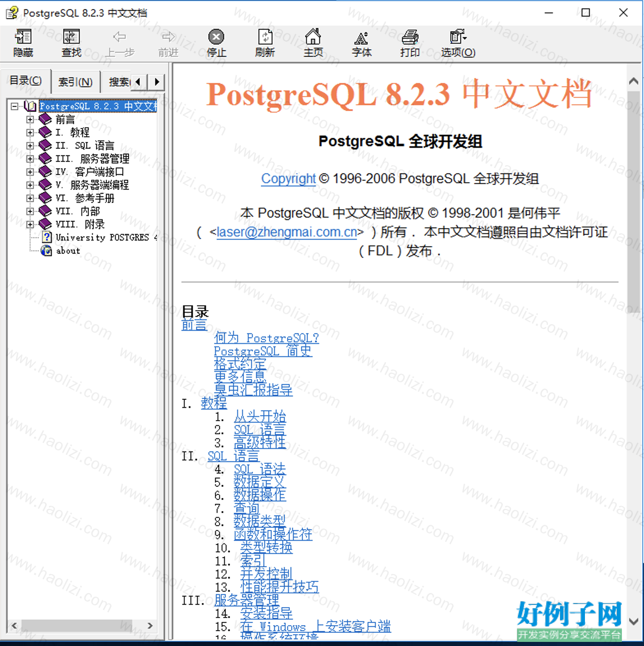The image size is (644, 646).
Task: Click the open book icon of root node
Action: tap(30, 106)
